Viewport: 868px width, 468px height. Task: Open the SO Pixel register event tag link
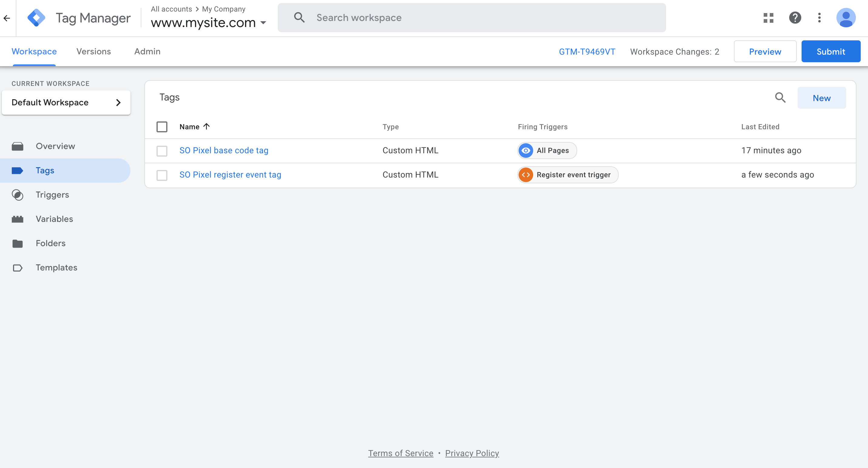230,175
